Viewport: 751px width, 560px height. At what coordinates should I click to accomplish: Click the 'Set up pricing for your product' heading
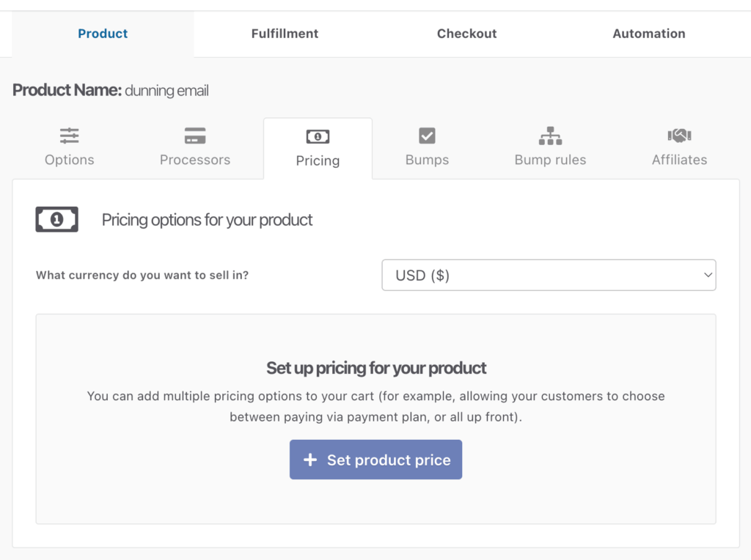pyautogui.click(x=375, y=368)
